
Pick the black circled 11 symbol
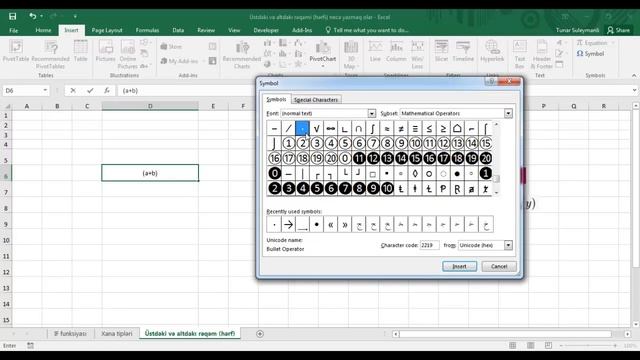pos(359,158)
